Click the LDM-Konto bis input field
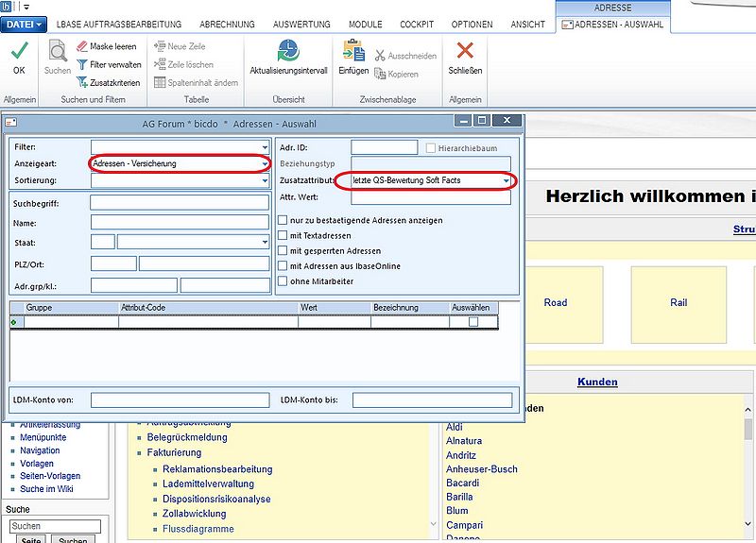Screen dimensions: 756x543 (432, 399)
